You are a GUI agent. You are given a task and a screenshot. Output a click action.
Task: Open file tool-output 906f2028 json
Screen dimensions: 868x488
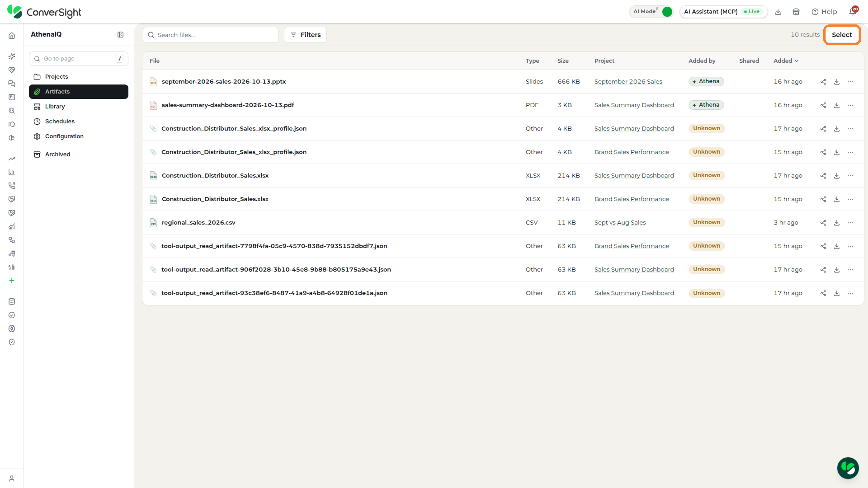pos(276,270)
